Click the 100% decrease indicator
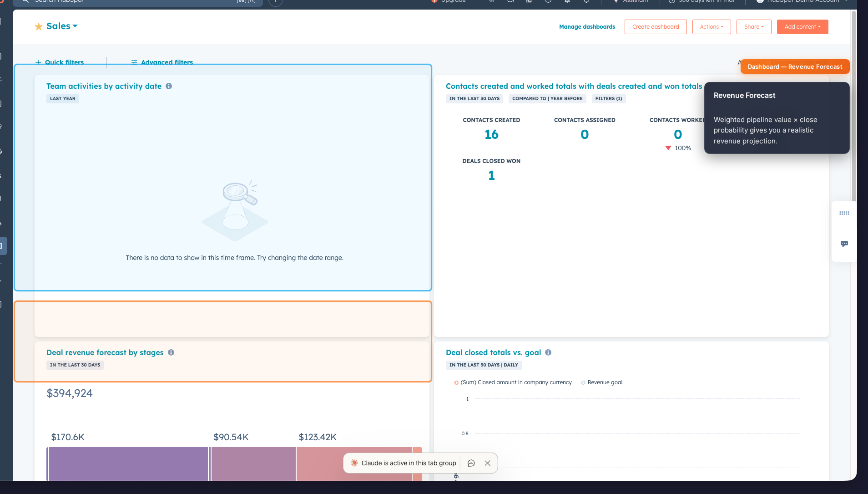This screenshot has height=494, width=868. tap(678, 148)
